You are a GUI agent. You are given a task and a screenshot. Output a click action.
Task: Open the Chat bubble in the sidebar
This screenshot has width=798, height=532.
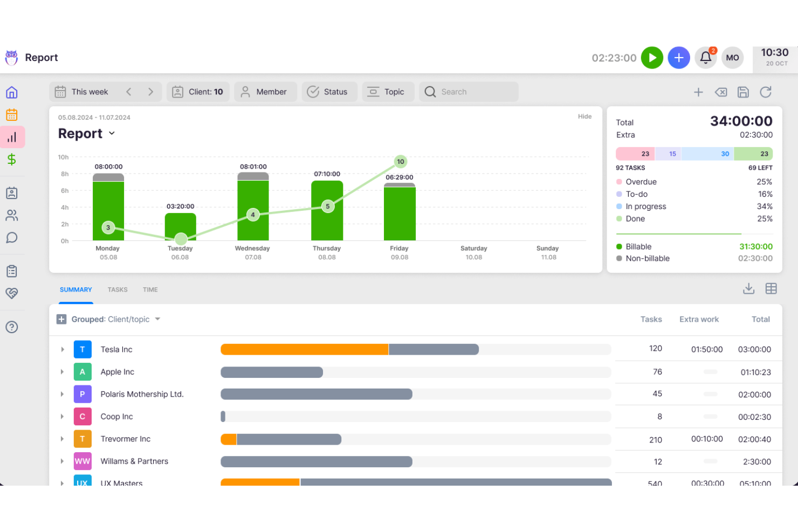(12, 238)
